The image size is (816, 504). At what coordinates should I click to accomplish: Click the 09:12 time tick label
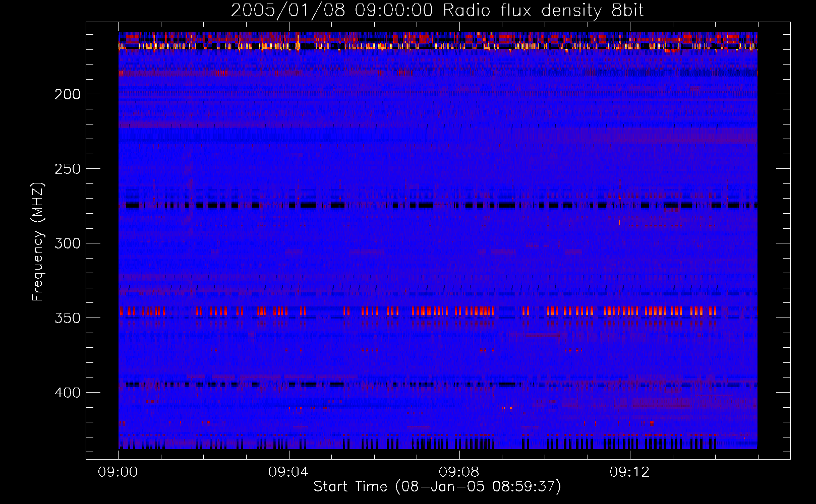coord(629,472)
